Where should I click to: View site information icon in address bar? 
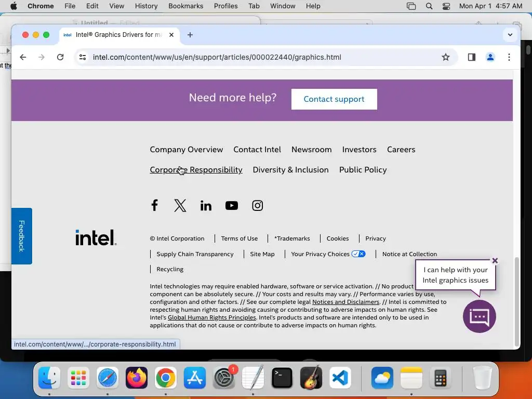[83, 57]
